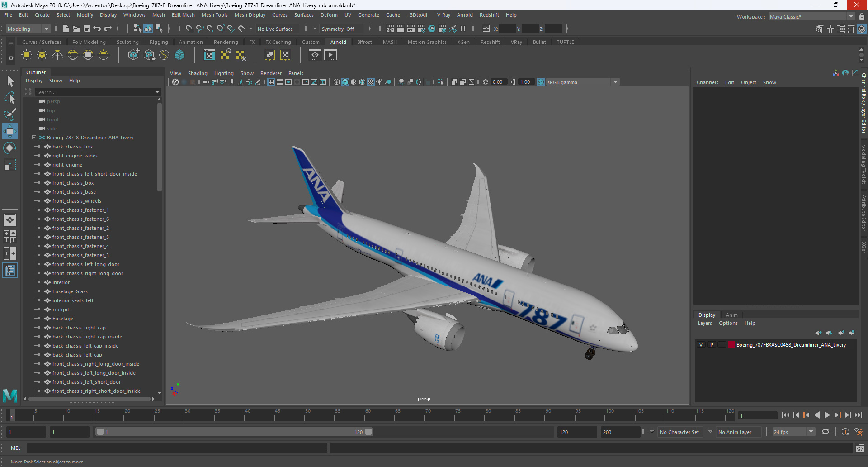Click Arnold physical sky shelf icon

[104, 55]
